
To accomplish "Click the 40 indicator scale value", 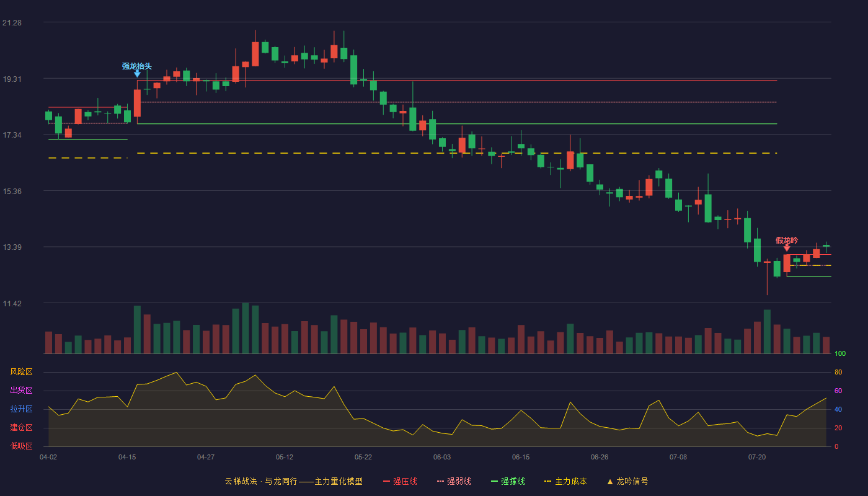I will [x=838, y=409].
